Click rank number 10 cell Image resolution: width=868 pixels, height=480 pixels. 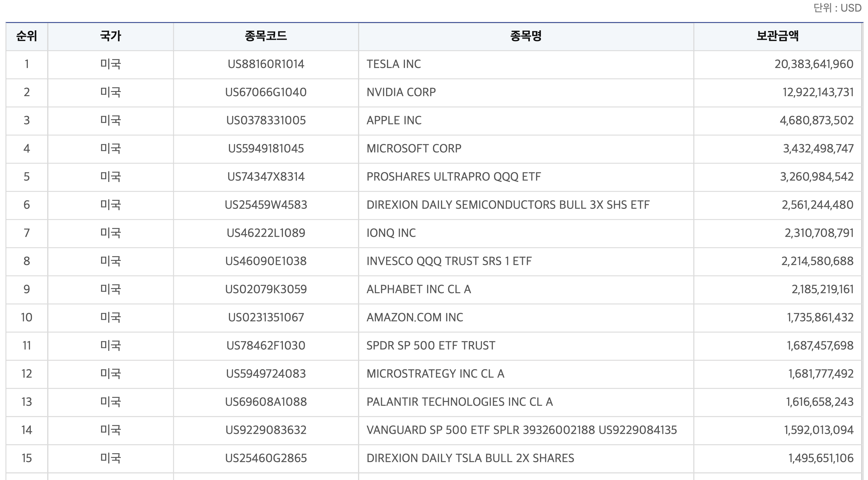click(27, 317)
